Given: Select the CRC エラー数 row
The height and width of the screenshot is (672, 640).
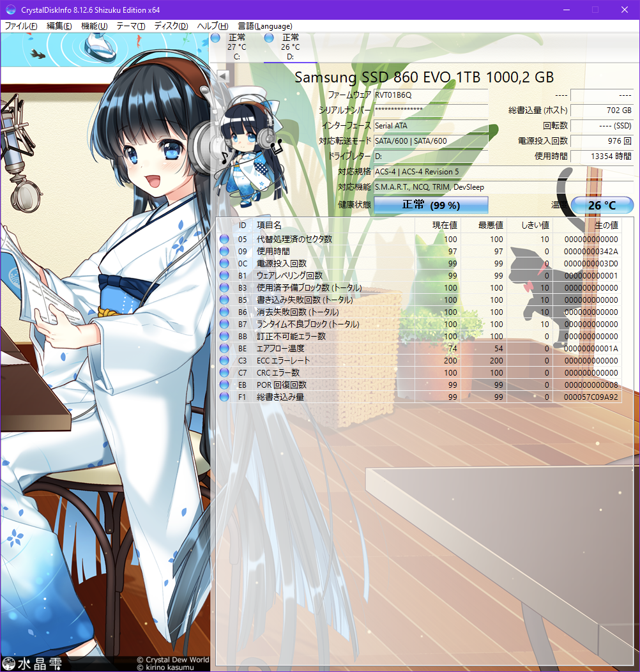Looking at the screenshot, I should [x=419, y=372].
